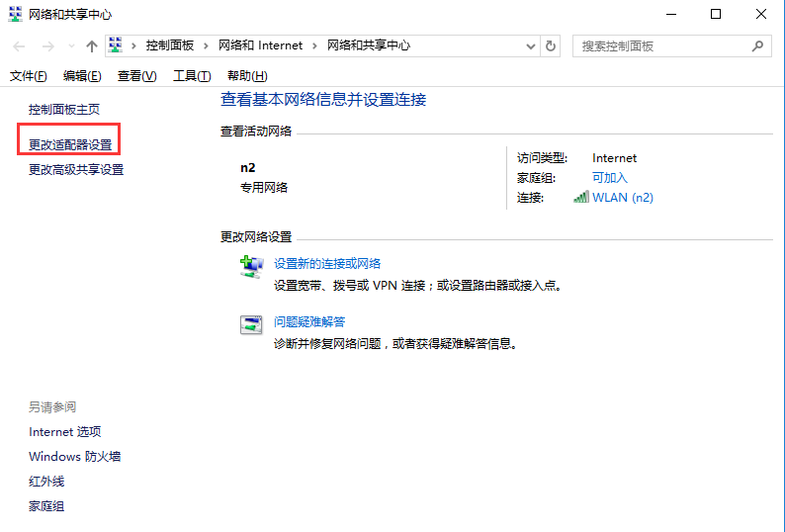The height and width of the screenshot is (532, 785).
Task: Click the WLAN signal strength icon
Action: pos(581,197)
